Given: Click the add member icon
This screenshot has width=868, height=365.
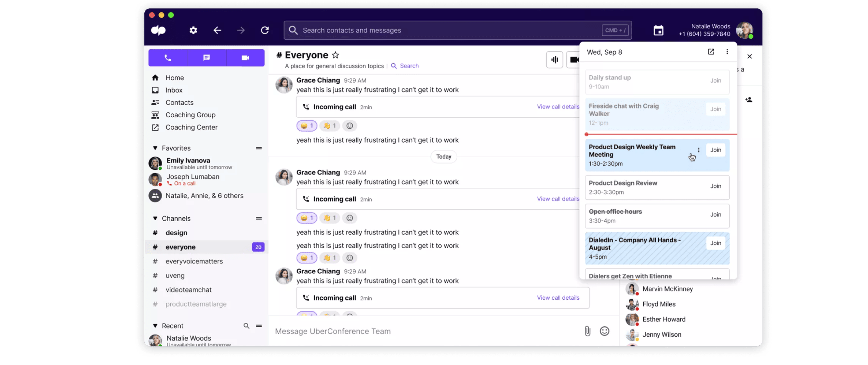Looking at the screenshot, I should [749, 100].
